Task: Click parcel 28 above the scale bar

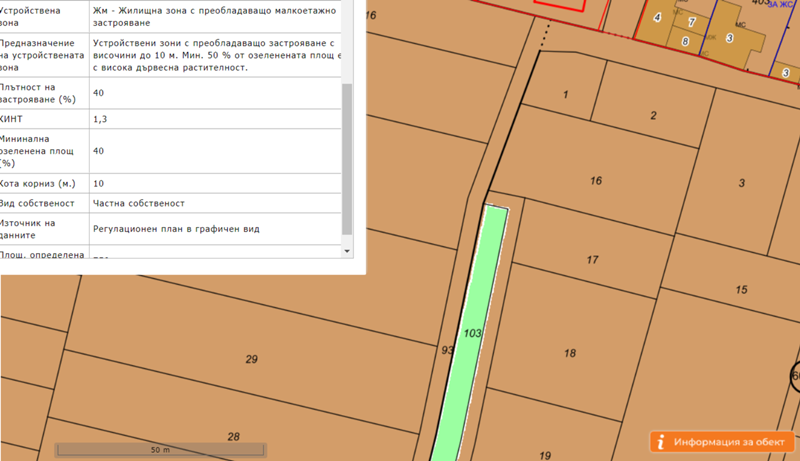Action: click(x=233, y=436)
